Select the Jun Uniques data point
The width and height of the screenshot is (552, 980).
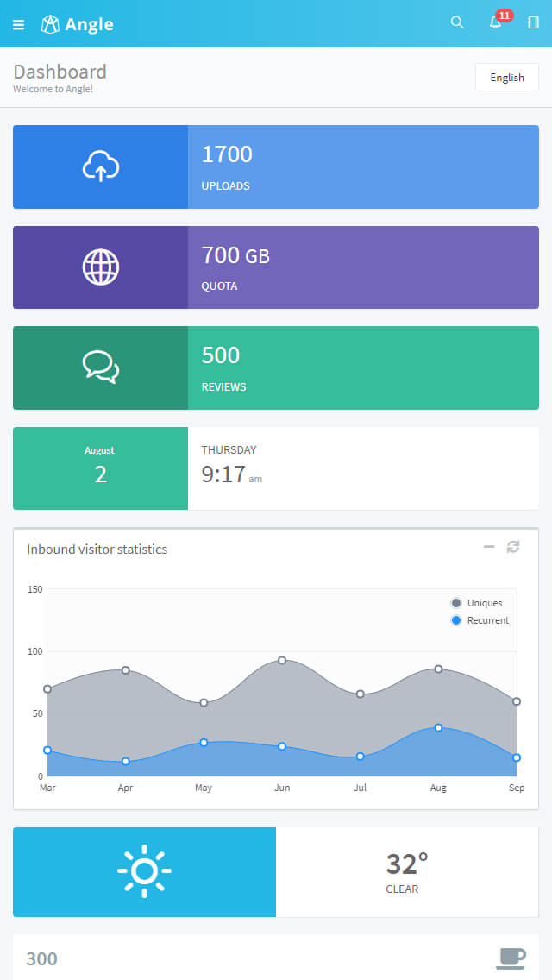pyautogui.click(x=282, y=660)
